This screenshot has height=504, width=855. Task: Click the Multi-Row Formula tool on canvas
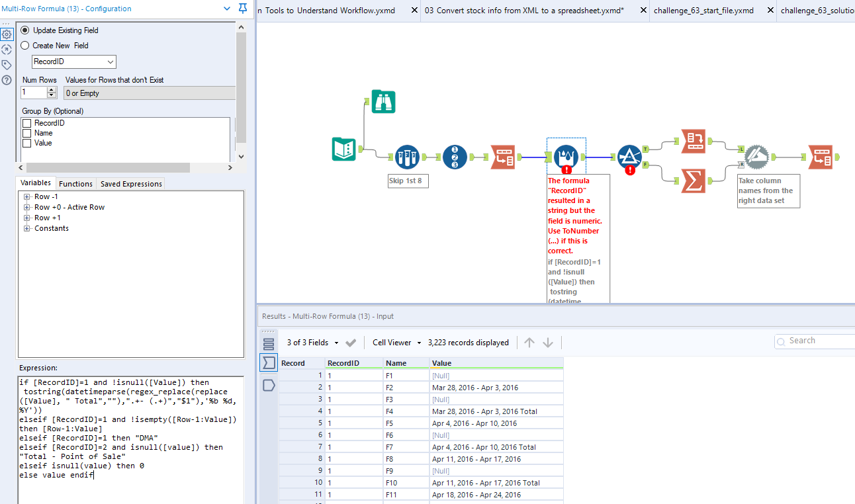566,157
